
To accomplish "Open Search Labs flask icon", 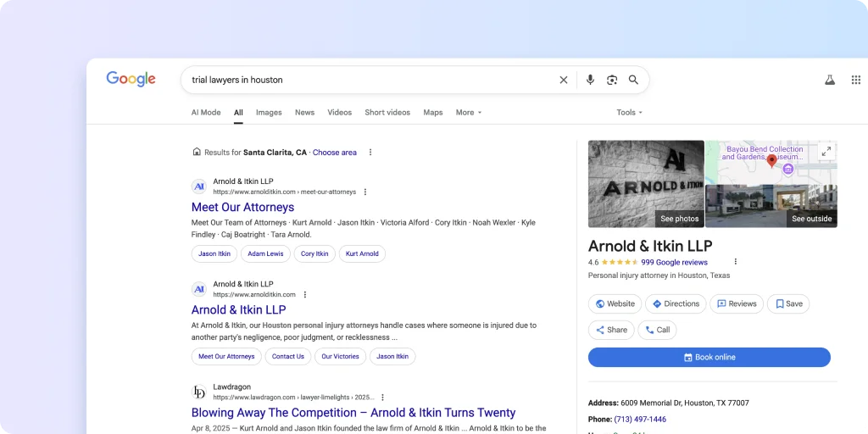I will (x=829, y=80).
